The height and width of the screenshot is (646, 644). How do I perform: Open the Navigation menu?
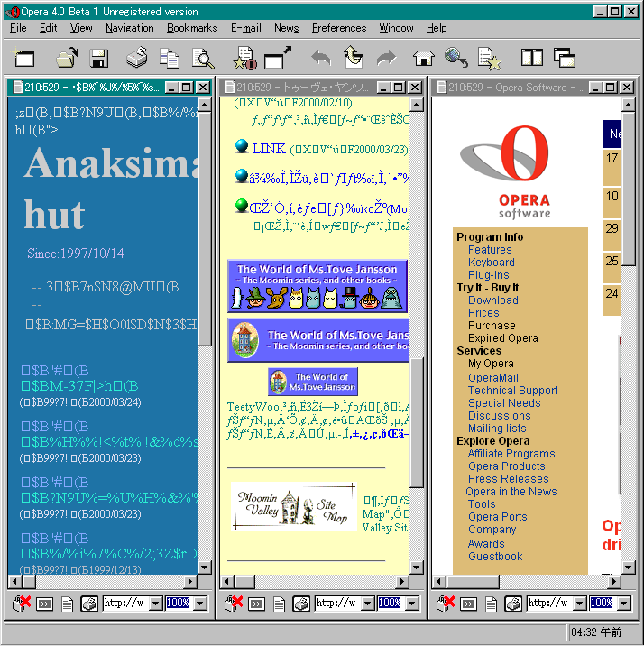(129, 28)
